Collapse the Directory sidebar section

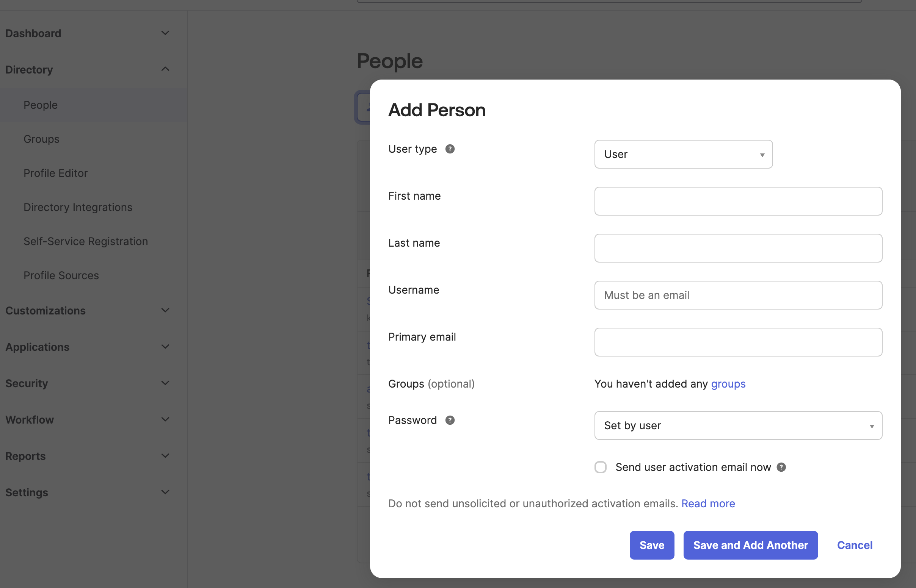[165, 69]
